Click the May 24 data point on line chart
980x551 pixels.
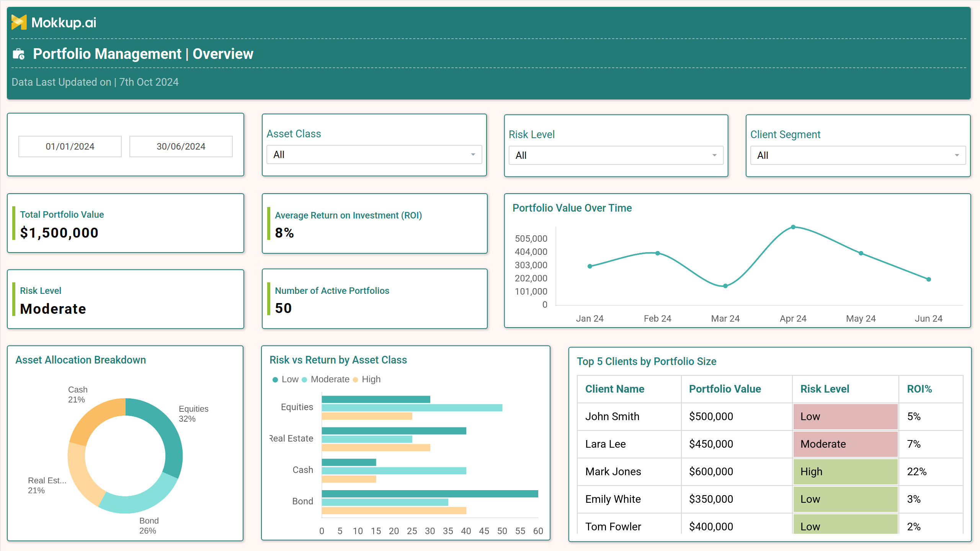tap(861, 253)
